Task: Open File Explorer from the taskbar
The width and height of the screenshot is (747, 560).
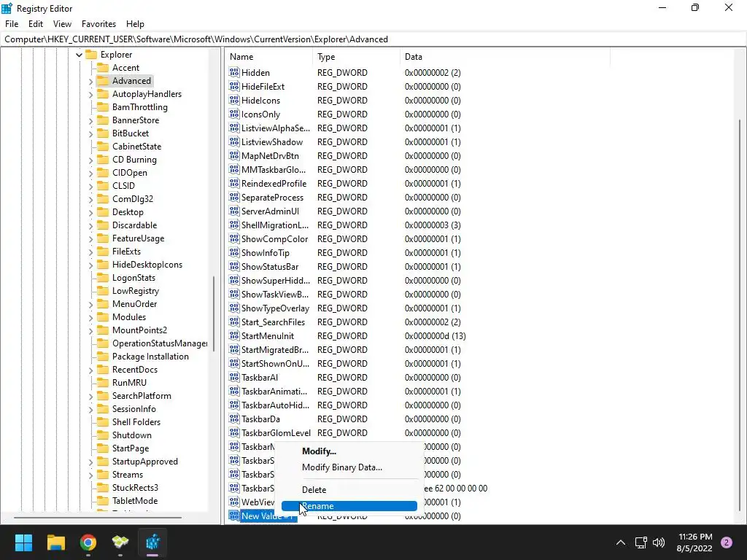Action: 55,542
